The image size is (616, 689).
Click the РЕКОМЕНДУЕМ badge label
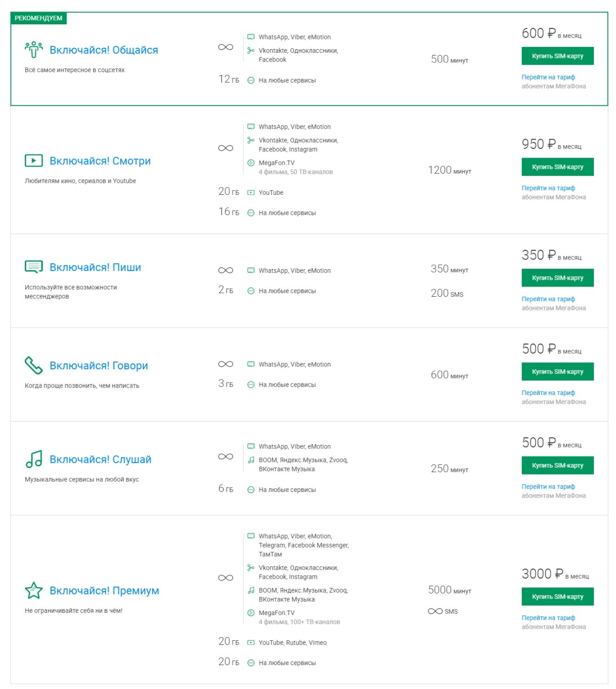(39, 18)
